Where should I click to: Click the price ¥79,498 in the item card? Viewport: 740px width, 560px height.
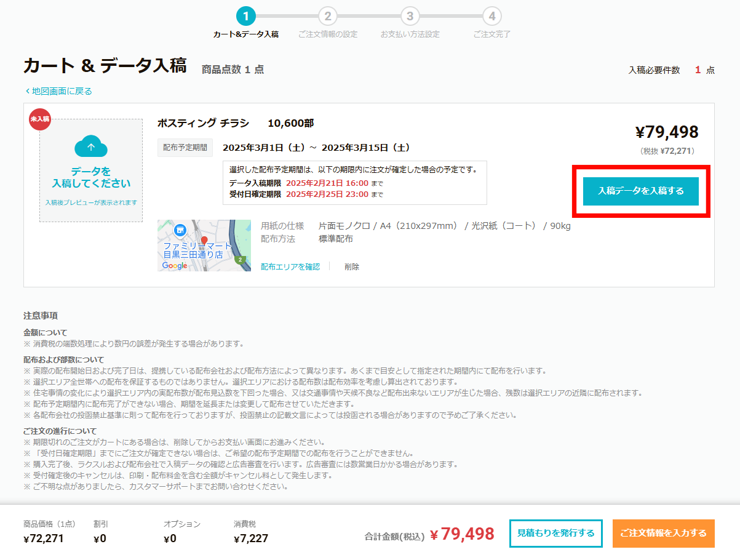click(x=667, y=132)
